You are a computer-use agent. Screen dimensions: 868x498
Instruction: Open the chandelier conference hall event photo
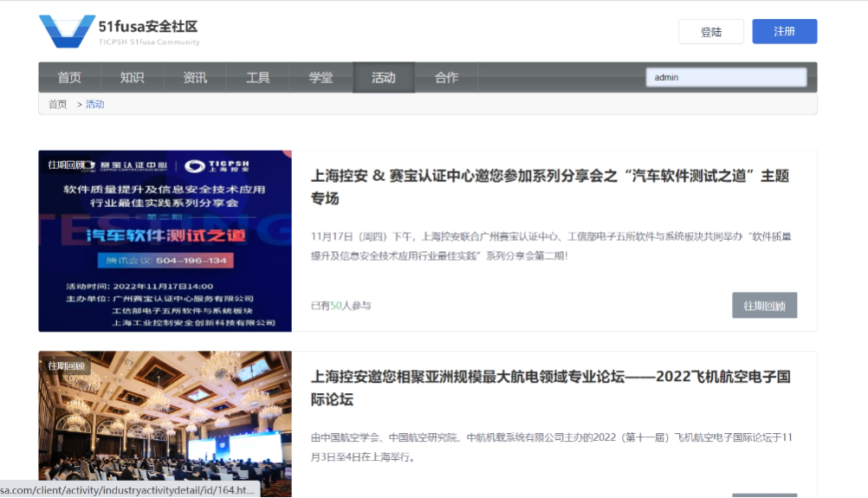165,424
